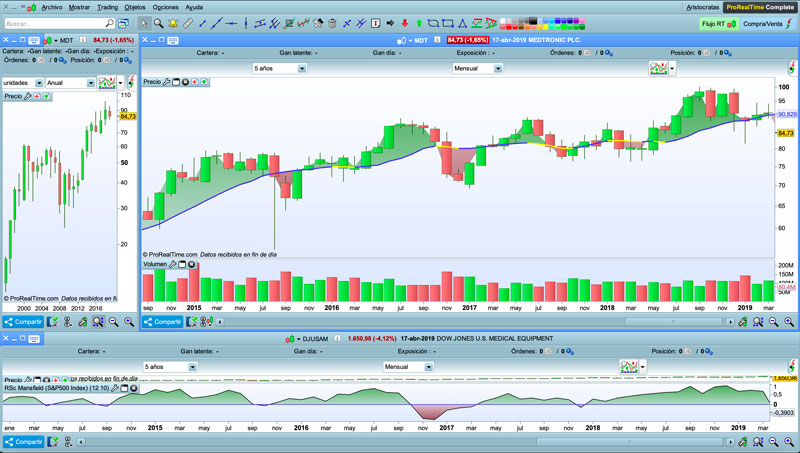Open the unidades dropdown in left chart

pos(22,83)
